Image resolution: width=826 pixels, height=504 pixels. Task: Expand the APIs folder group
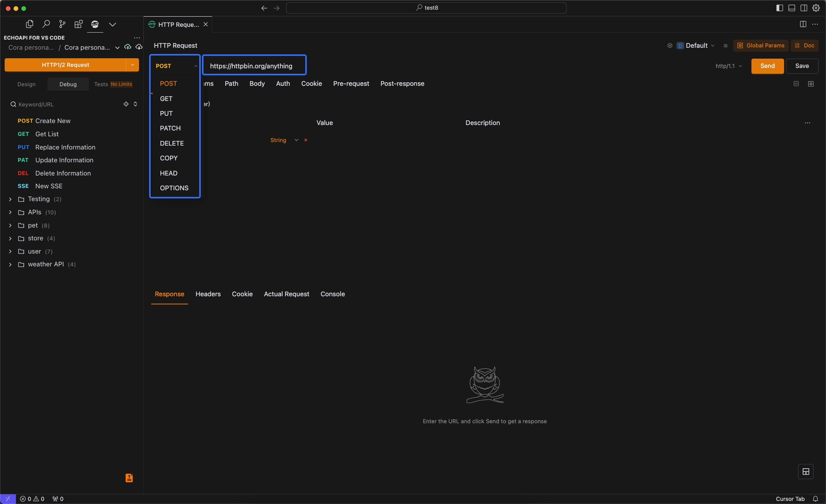click(9, 212)
